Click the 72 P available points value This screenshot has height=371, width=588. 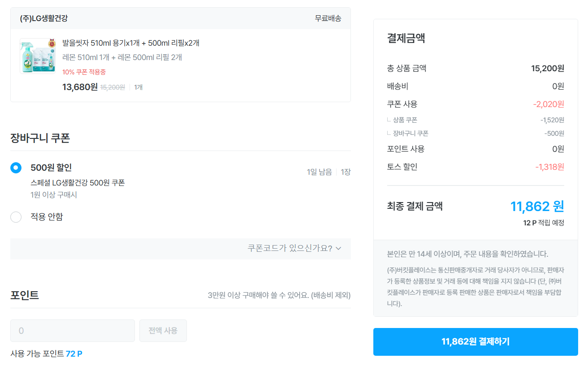(74, 354)
